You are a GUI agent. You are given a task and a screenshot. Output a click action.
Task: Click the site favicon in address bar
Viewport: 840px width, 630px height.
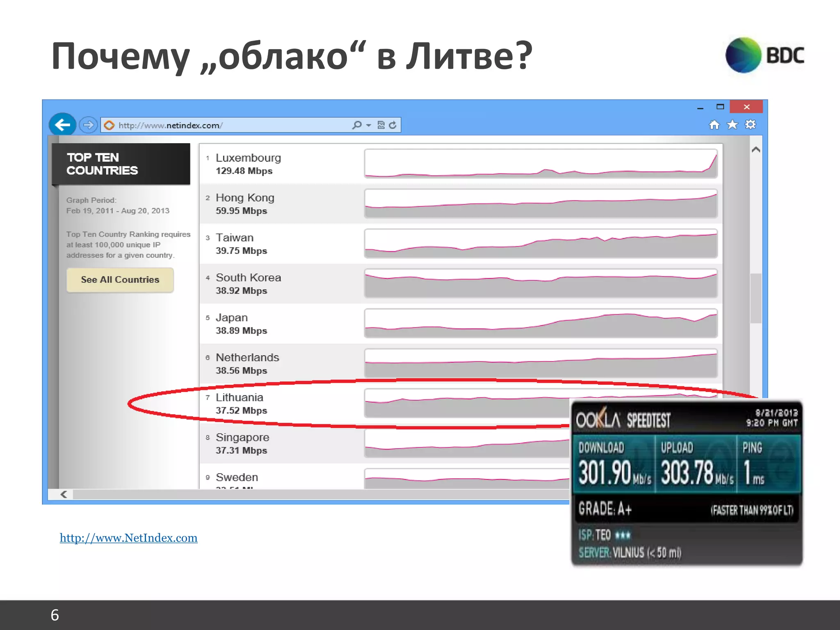coord(109,125)
